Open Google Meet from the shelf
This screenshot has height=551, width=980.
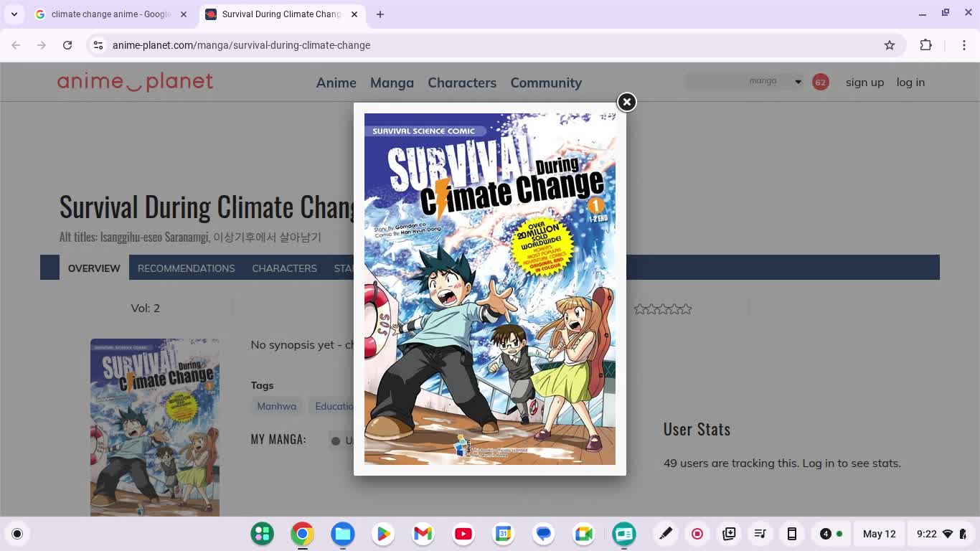(x=584, y=534)
